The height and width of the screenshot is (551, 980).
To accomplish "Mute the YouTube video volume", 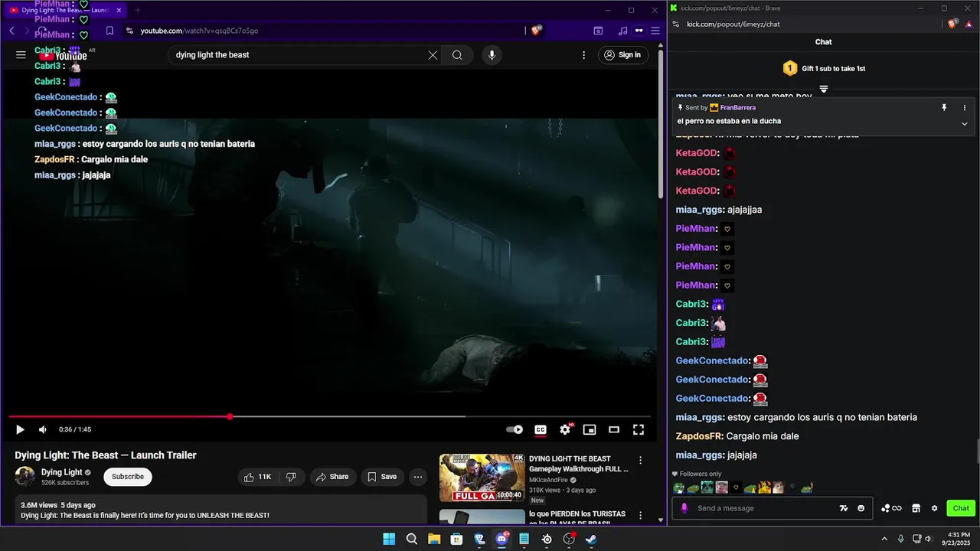I will (x=43, y=430).
